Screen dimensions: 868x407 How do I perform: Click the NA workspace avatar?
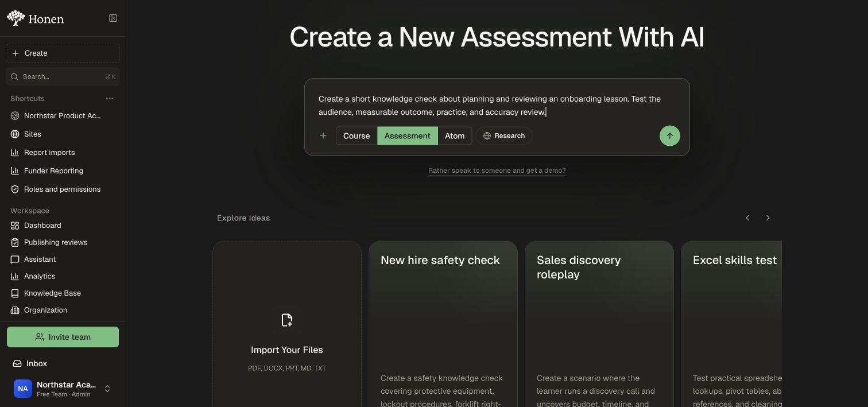[23, 389]
